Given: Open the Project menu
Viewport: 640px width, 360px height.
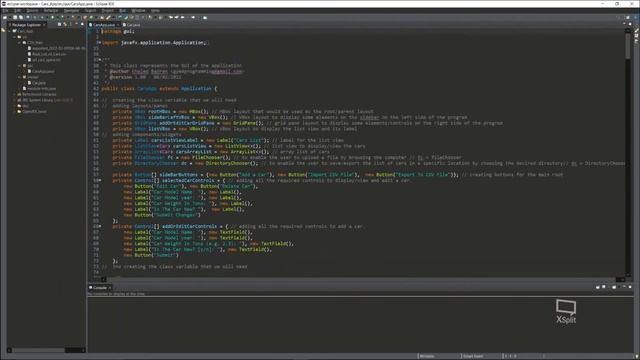Looking at the screenshot, I should tap(108, 11).
